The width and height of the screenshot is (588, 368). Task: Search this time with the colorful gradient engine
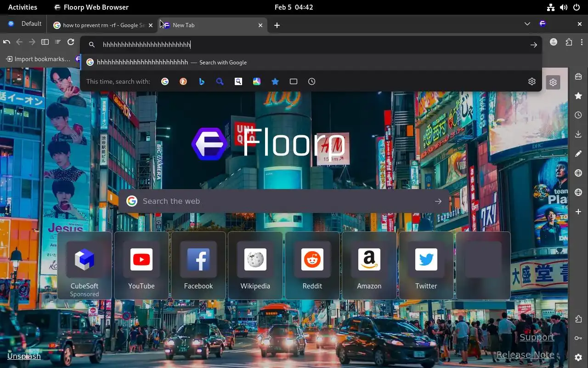pos(257,81)
